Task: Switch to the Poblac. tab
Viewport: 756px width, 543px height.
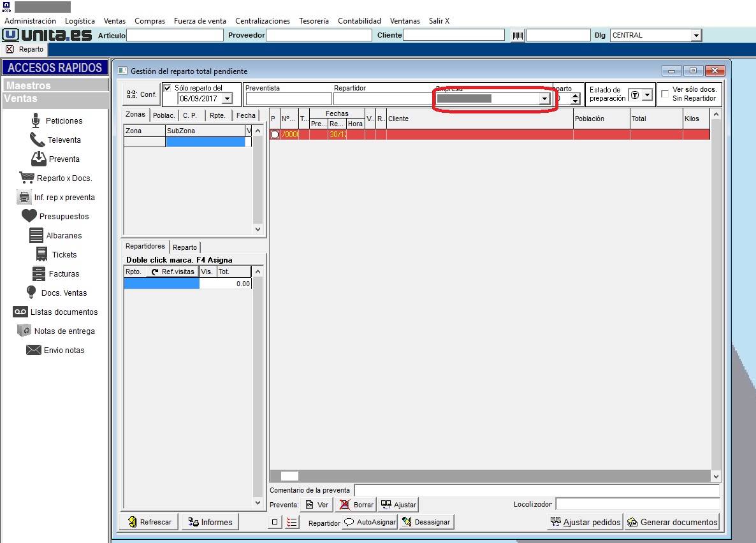Action: [164, 115]
